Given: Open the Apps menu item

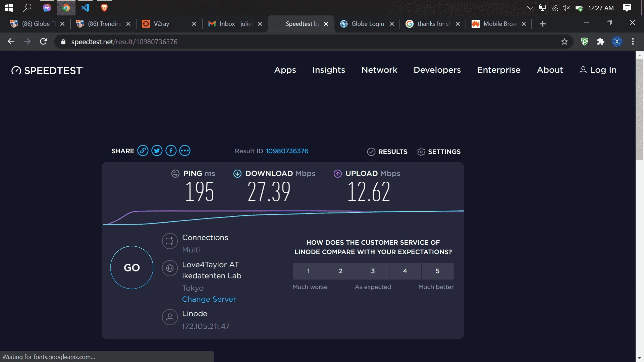Looking at the screenshot, I should [285, 70].
